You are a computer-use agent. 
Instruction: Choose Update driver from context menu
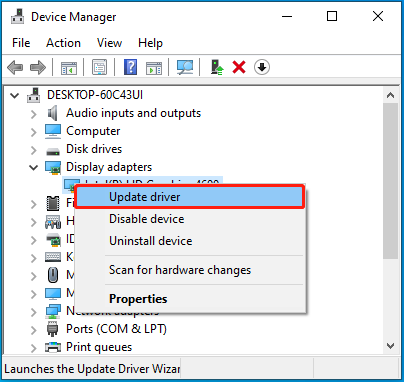pyautogui.click(x=190, y=197)
